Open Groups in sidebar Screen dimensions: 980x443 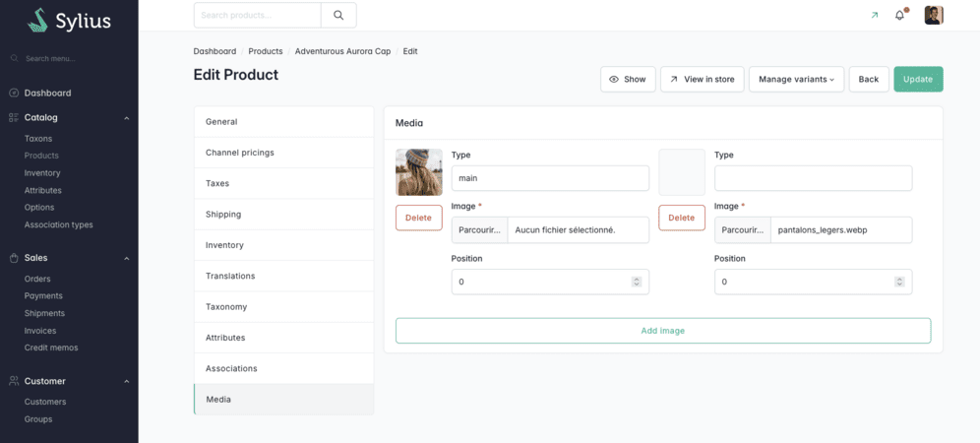38,419
